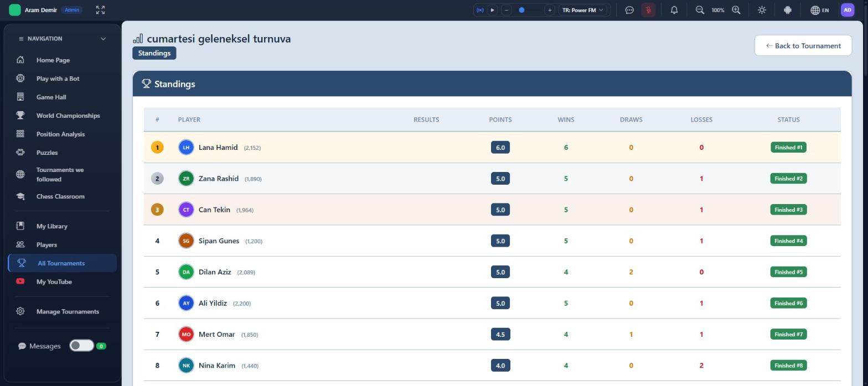Screen dimensions: 868x386
Task: Click Lana Hamid's LH avatar
Action: click(x=186, y=147)
